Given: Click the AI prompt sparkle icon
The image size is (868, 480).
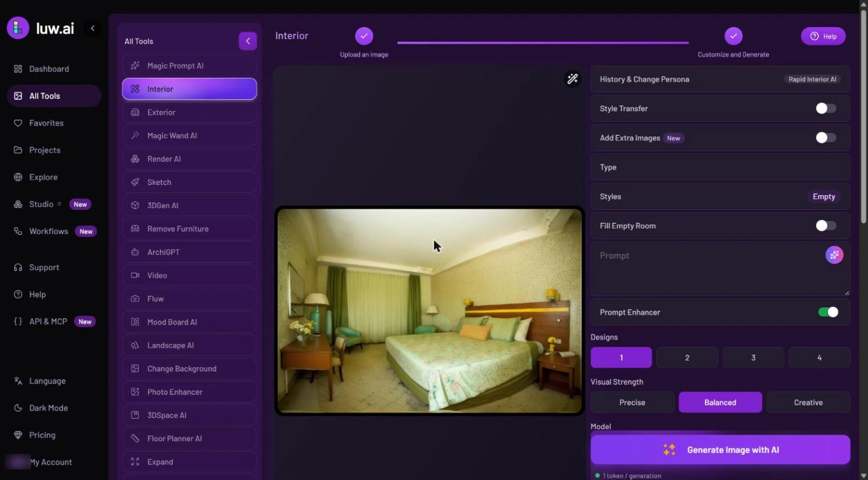Looking at the screenshot, I should click(834, 255).
